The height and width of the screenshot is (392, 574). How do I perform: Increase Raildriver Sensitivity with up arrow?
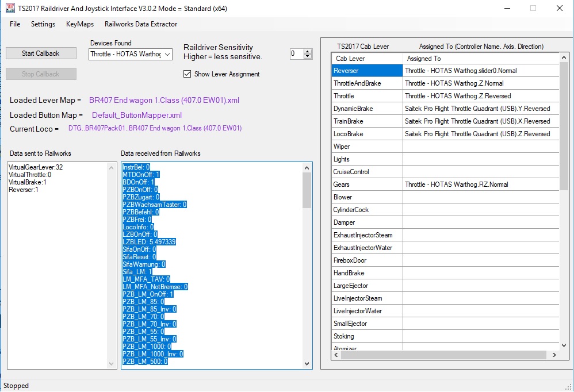point(308,52)
